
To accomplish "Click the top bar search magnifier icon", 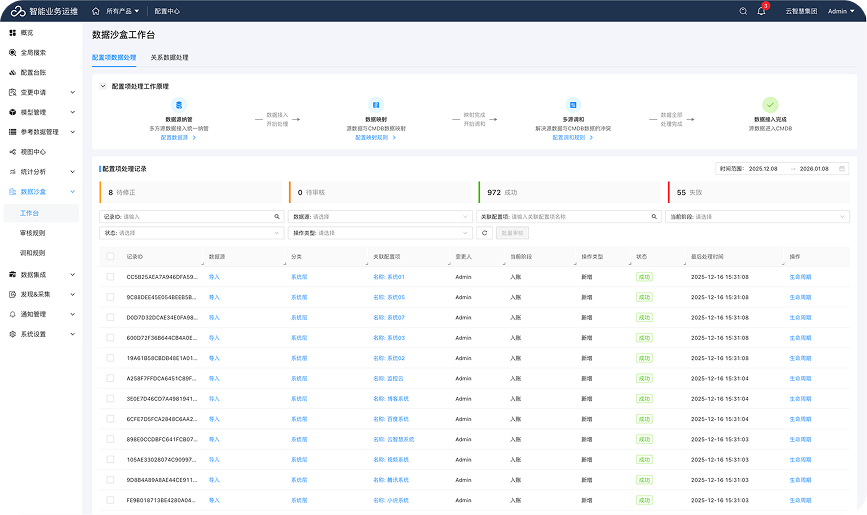I will (x=743, y=11).
